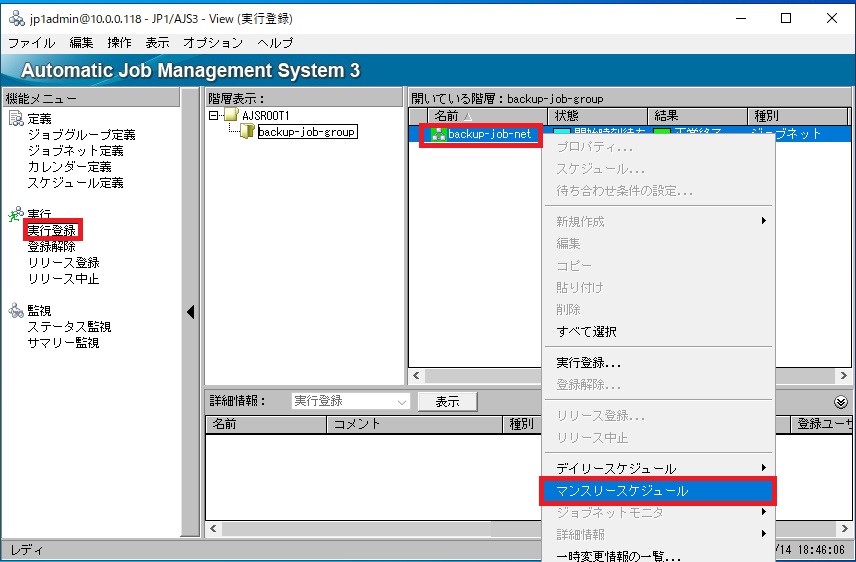Screen dimensions: 856x562
Task: Click the upper 種別 column header
Action: (x=798, y=116)
